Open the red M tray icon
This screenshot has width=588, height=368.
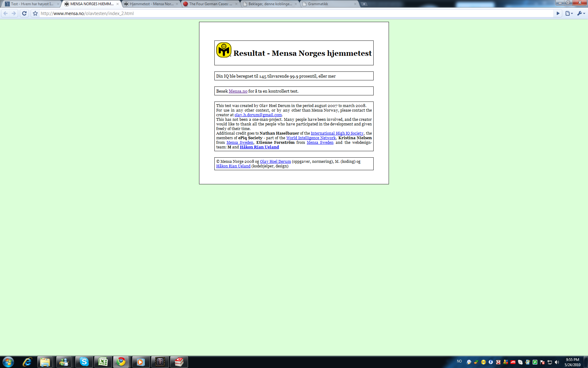point(498,362)
